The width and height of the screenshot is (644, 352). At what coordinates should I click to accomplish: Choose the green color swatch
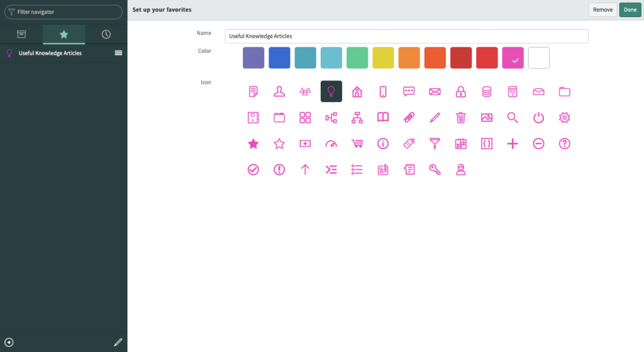(357, 57)
